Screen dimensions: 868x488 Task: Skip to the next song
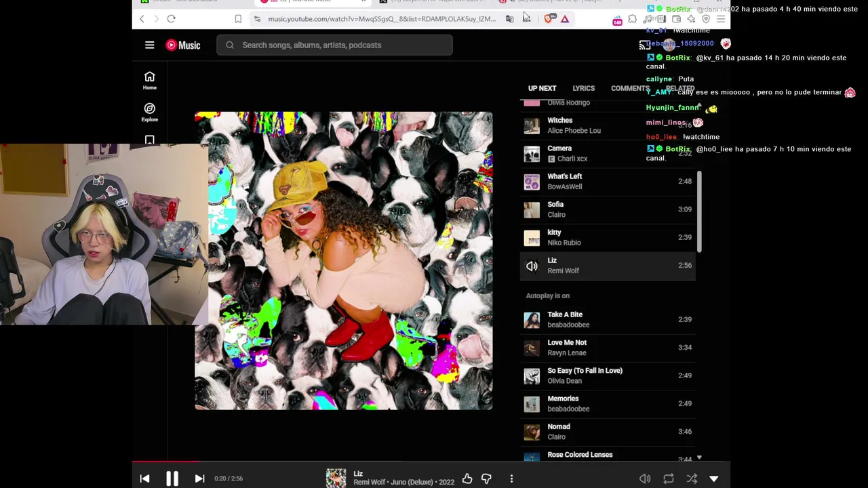199,479
